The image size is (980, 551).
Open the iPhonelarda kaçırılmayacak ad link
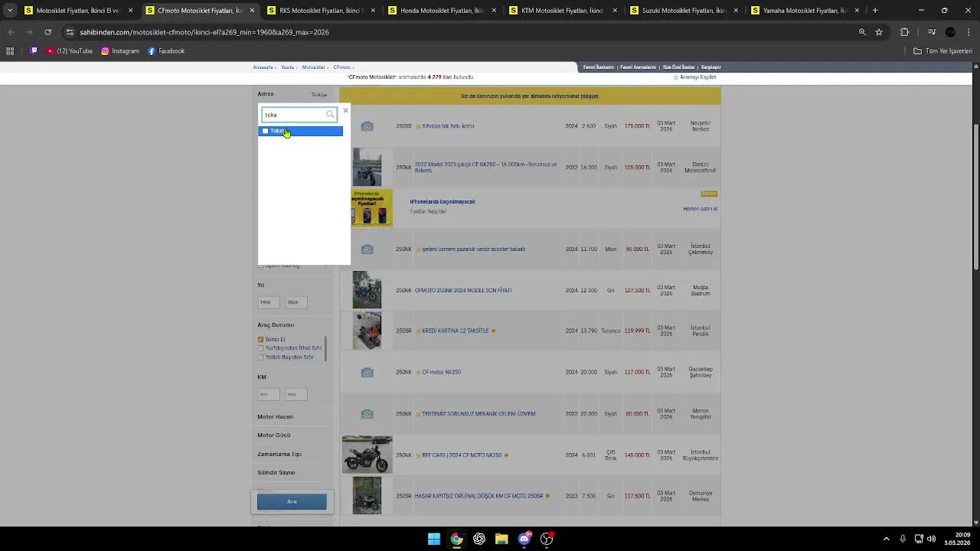point(443,202)
